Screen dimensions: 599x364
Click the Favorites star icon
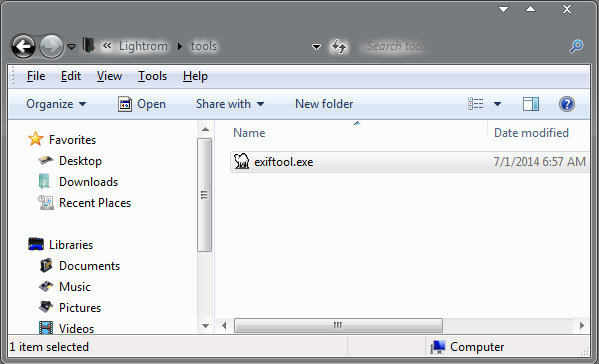(x=36, y=139)
